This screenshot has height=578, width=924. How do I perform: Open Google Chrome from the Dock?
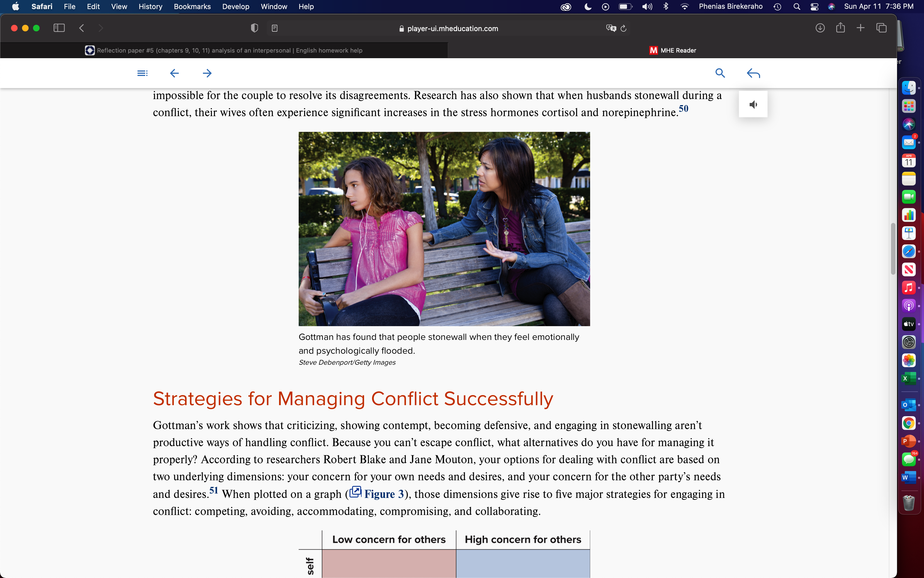point(909,423)
